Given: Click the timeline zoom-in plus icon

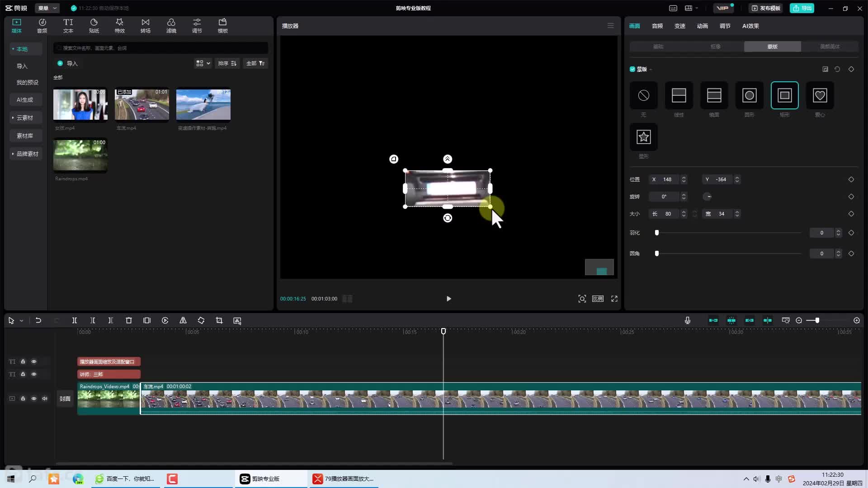Looking at the screenshot, I should [857, 320].
